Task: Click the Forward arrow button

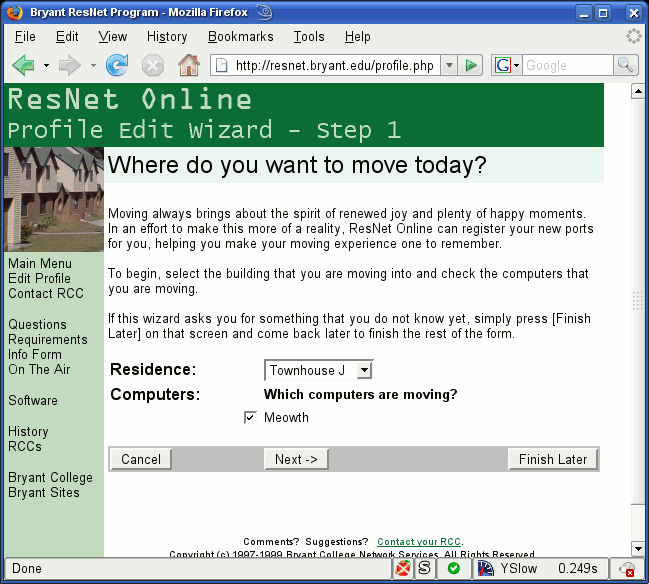Action: point(70,65)
